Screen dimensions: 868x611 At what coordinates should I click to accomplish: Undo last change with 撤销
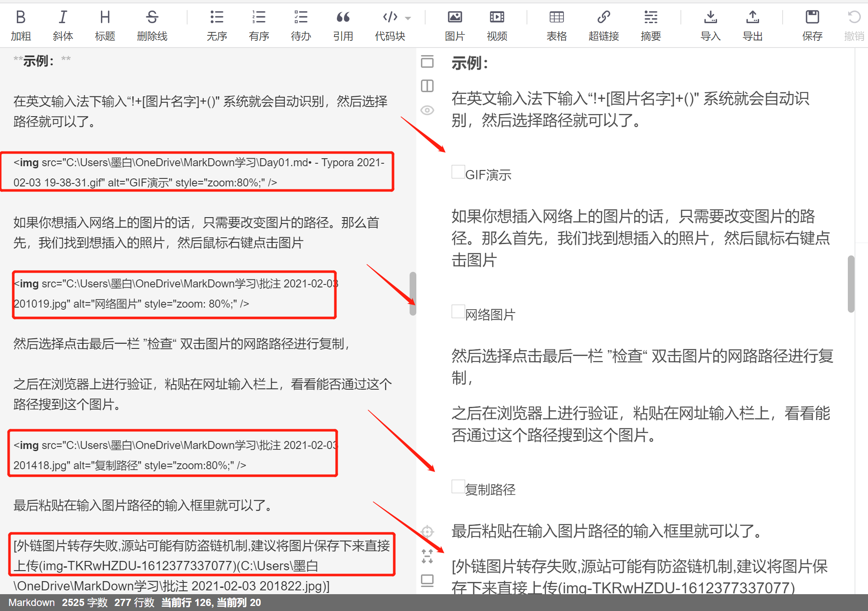coord(853,24)
